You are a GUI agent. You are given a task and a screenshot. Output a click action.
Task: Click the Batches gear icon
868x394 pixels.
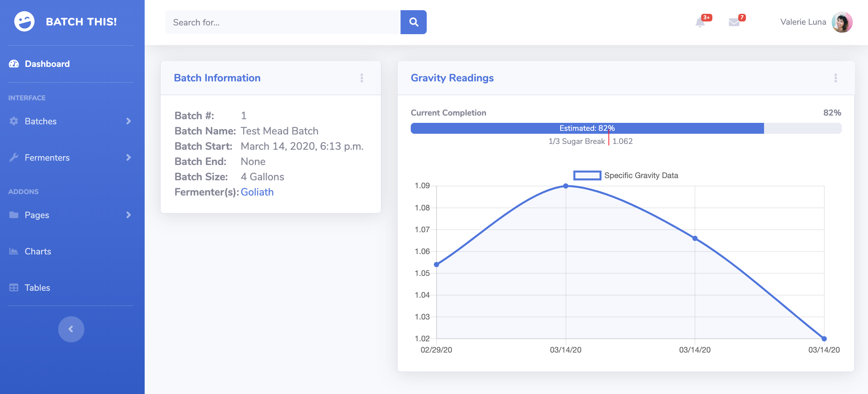point(14,121)
